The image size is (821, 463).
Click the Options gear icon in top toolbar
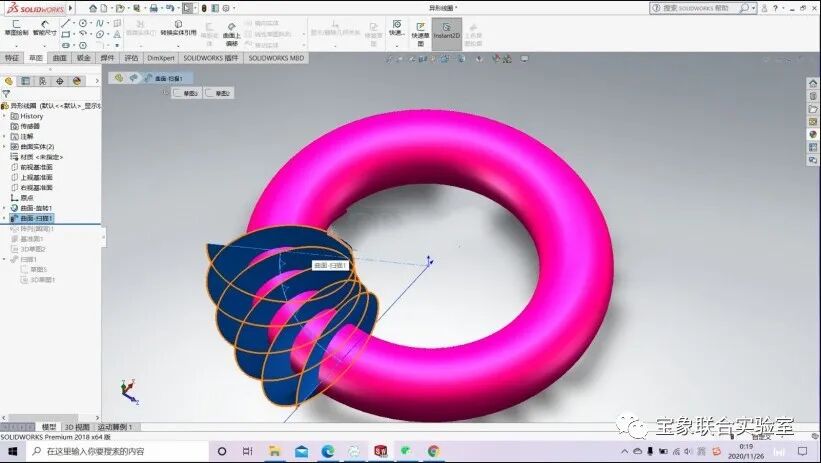(x=226, y=8)
